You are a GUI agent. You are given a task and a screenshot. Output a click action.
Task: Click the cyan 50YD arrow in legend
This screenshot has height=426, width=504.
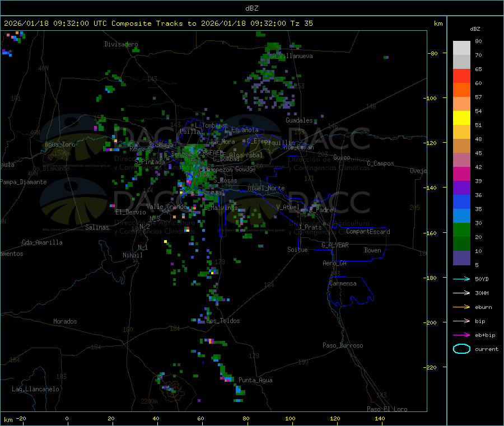(x=461, y=279)
